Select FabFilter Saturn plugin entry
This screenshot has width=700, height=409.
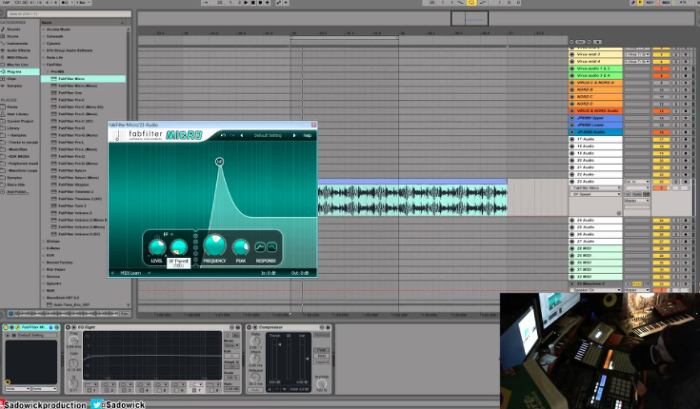(72, 171)
